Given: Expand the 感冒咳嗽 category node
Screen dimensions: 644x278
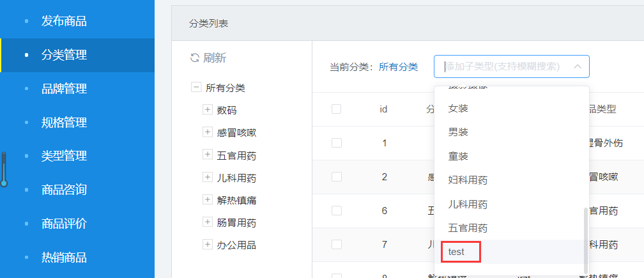Looking at the screenshot, I should (207, 132).
